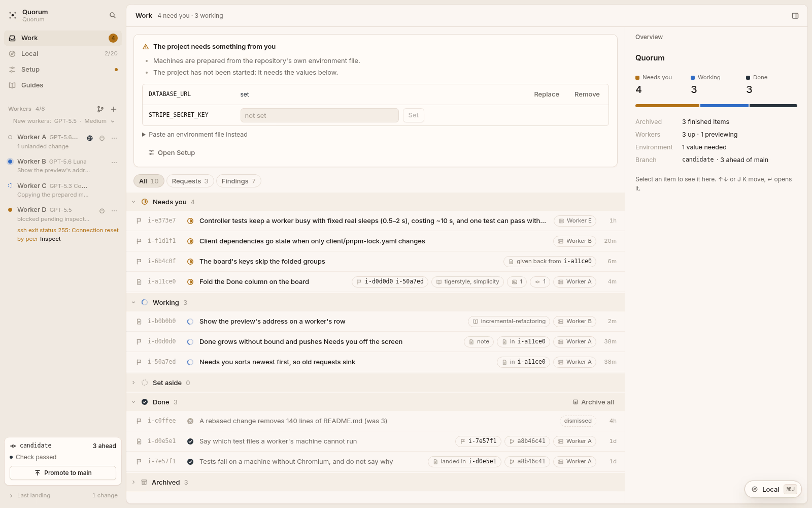
Task: Click the orange Needs you progress segment
Action: tap(667, 106)
